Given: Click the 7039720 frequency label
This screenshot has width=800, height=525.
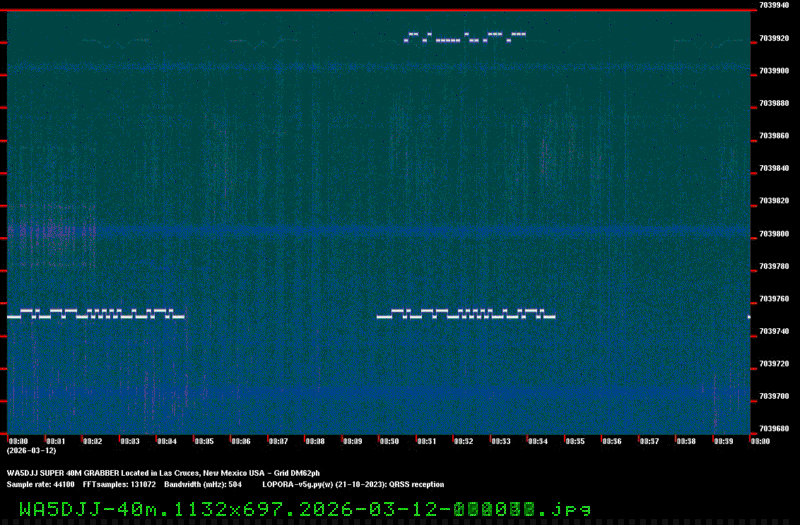Looking at the screenshot, I should coord(774,364).
